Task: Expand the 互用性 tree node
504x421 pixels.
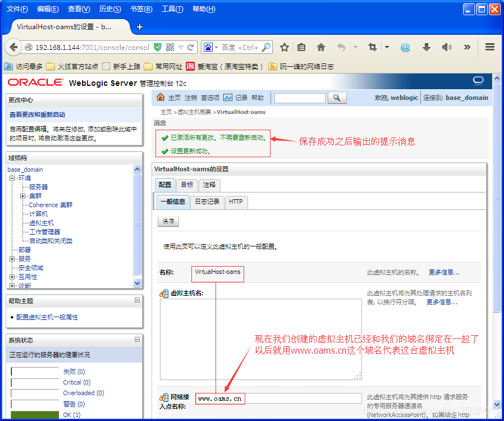Action: (x=12, y=277)
